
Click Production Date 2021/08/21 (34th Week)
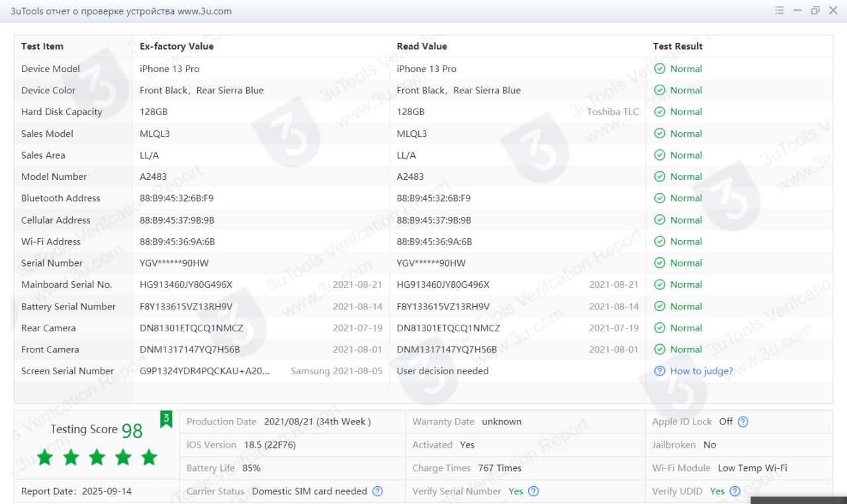(x=317, y=421)
